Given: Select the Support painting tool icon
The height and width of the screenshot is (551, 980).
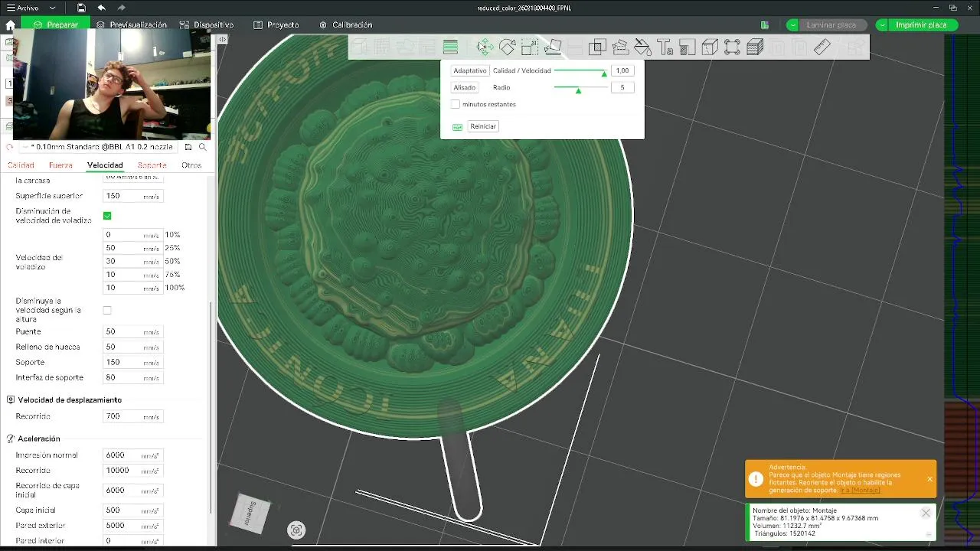Looking at the screenshot, I should click(620, 47).
